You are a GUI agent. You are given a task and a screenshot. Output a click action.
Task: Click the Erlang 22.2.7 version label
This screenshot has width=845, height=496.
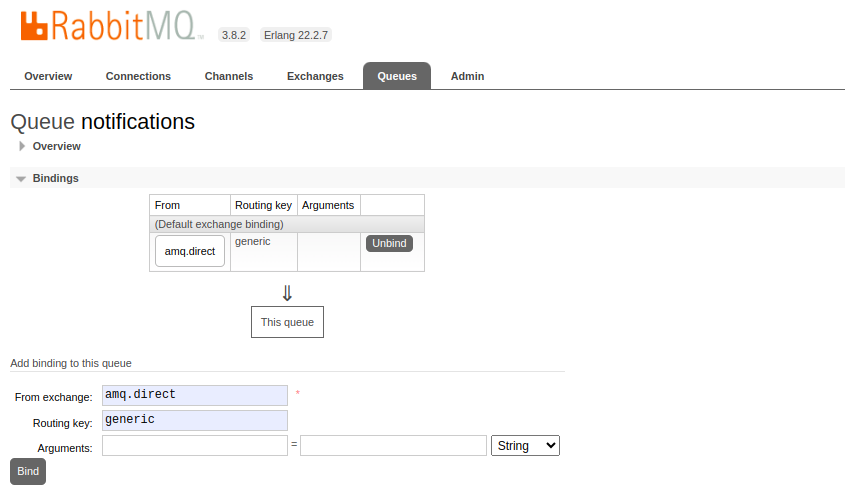point(296,35)
